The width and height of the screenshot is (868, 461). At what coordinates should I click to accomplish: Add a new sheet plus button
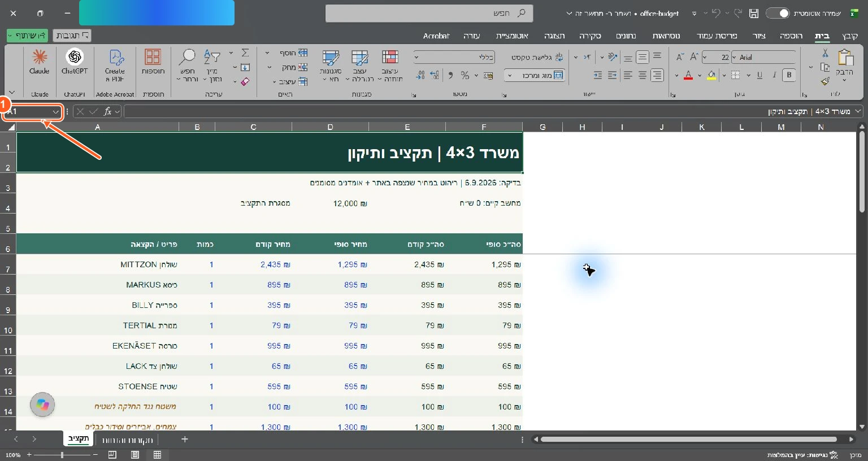[x=184, y=439]
